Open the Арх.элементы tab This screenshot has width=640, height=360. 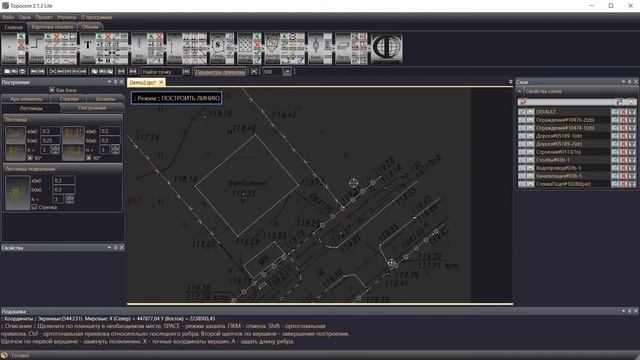[x=26, y=99]
